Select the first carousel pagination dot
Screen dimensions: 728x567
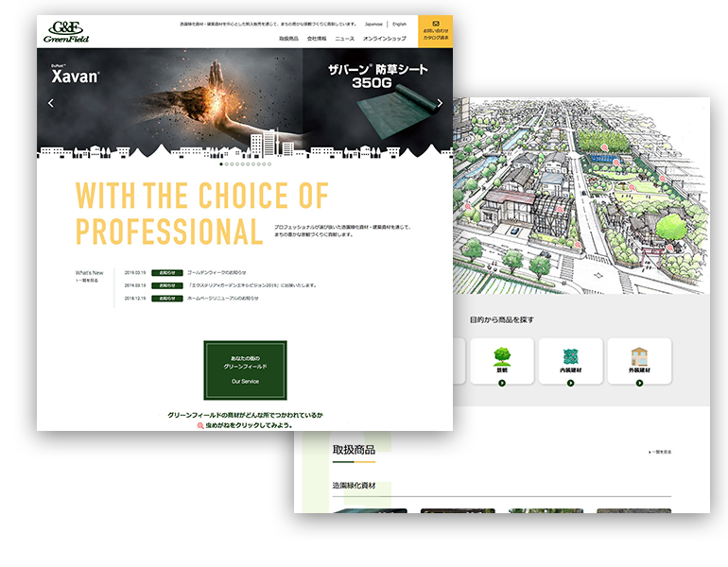[x=222, y=164]
